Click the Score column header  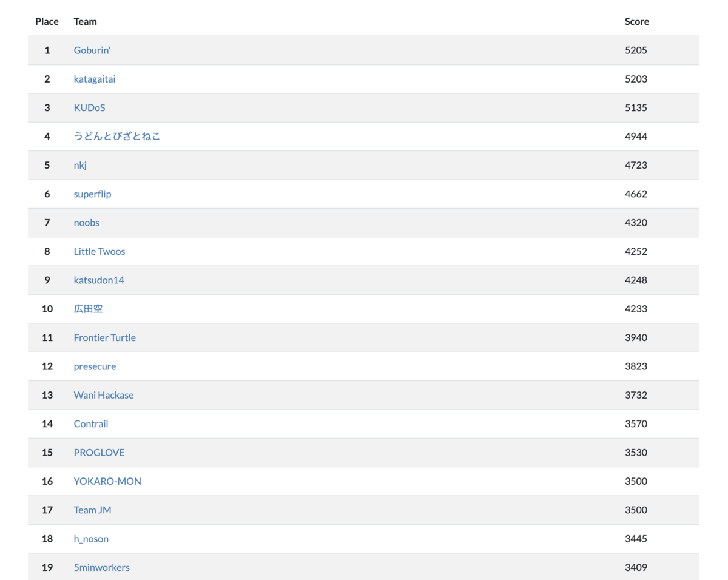(x=636, y=21)
